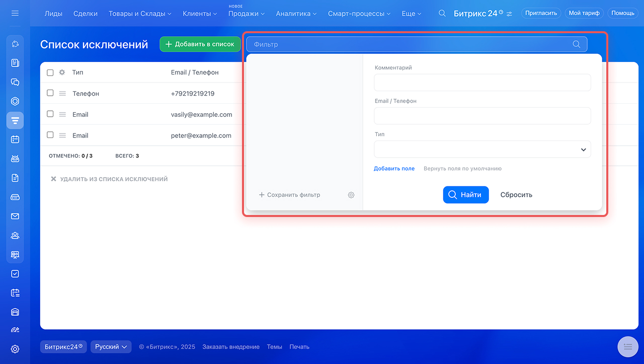Image resolution: width=644 pixels, height=364 pixels.
Task: Open the settings gear at sidebar bottom
Action: point(15,349)
